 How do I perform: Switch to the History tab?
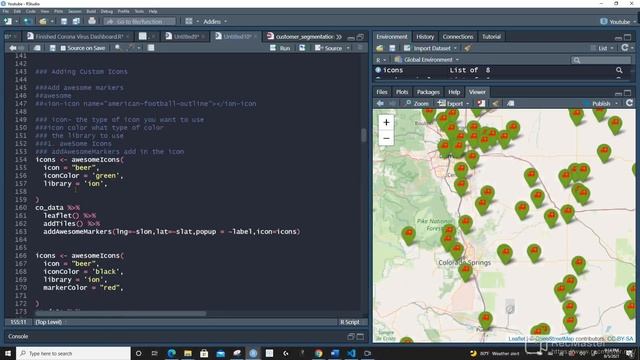[425, 37]
